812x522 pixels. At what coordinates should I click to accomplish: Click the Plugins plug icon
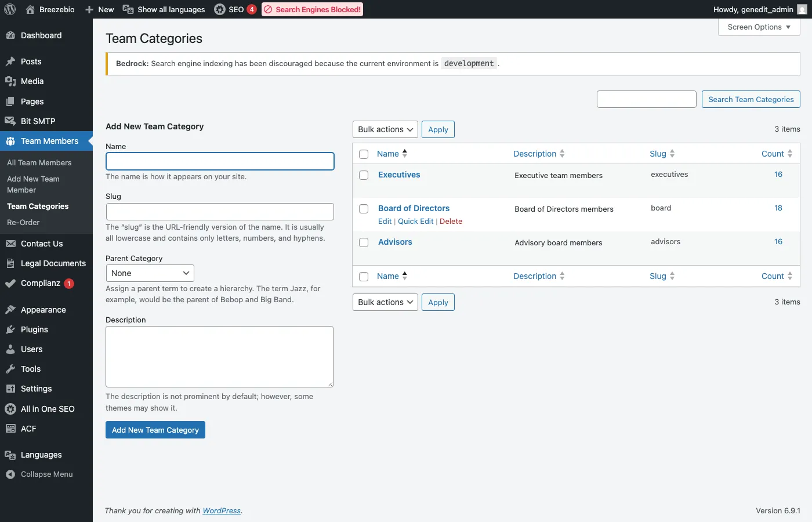[10, 329]
